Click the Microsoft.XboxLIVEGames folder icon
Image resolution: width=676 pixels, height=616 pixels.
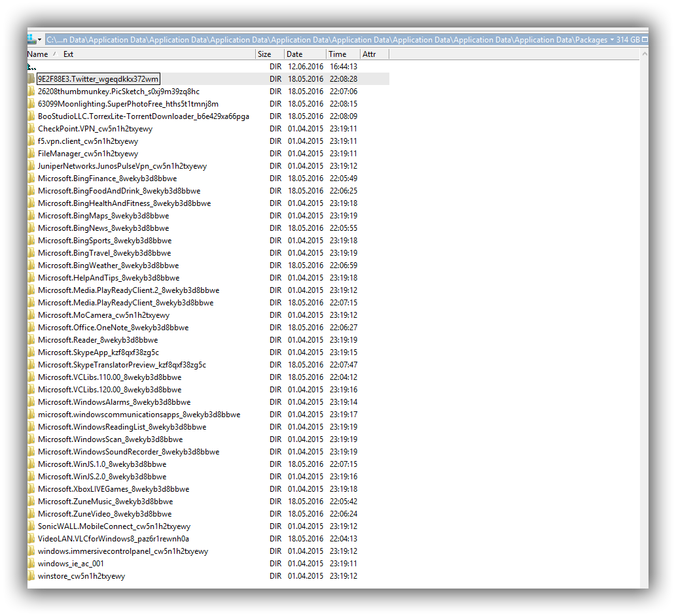[31, 489]
